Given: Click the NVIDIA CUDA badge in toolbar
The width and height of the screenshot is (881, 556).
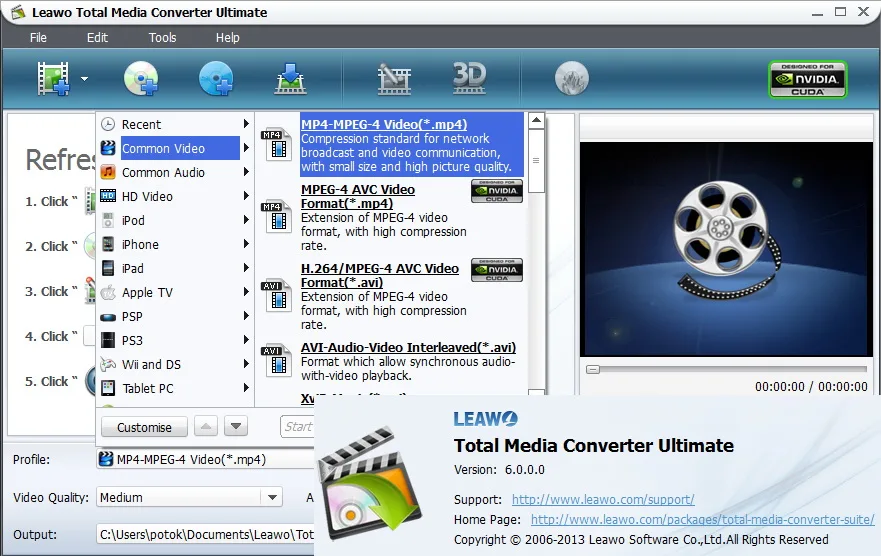Looking at the screenshot, I should (x=807, y=79).
